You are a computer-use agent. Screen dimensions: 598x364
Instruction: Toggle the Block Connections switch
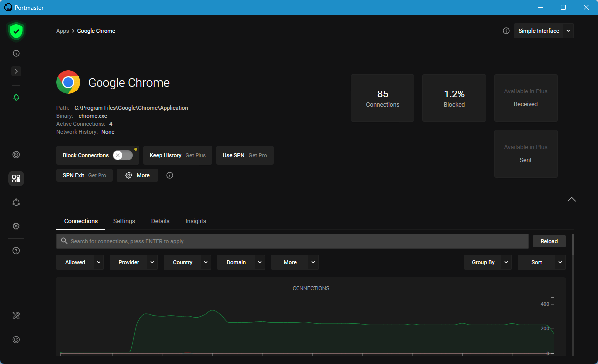coord(123,155)
